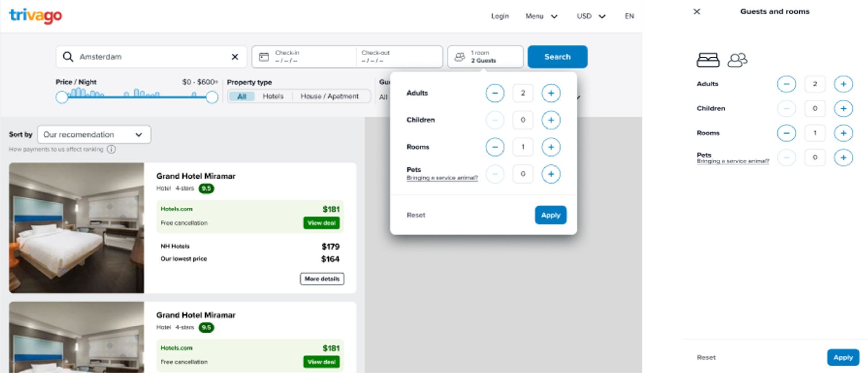
Task: Open More details for Grand Hotel Miramar
Action: (x=322, y=279)
